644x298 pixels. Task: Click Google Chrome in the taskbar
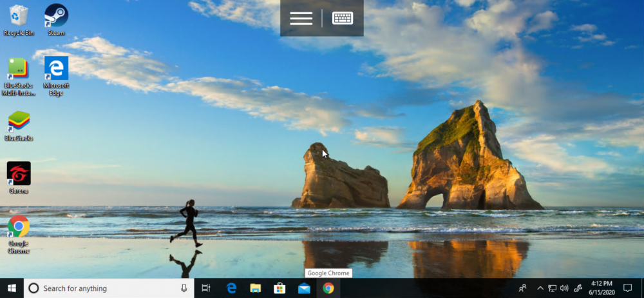(328, 288)
